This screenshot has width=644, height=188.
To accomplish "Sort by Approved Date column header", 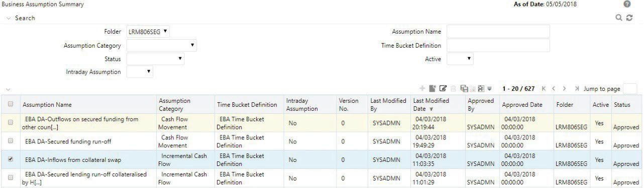I will (522, 105).
